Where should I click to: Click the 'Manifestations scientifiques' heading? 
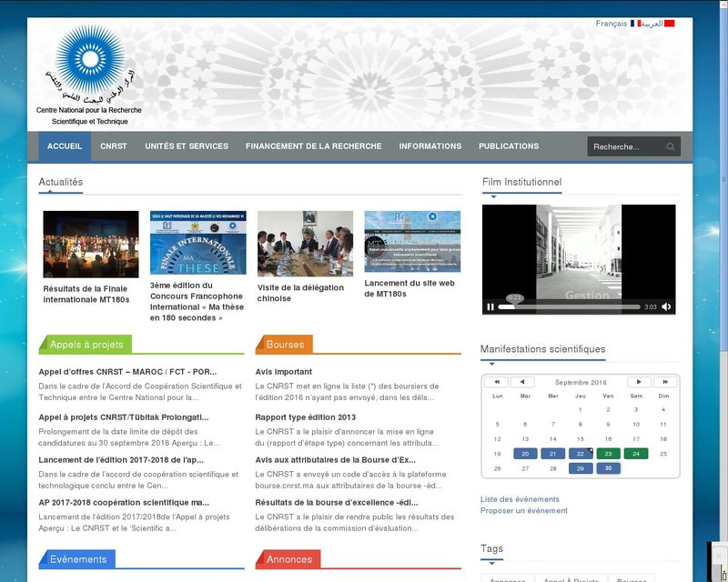point(542,349)
